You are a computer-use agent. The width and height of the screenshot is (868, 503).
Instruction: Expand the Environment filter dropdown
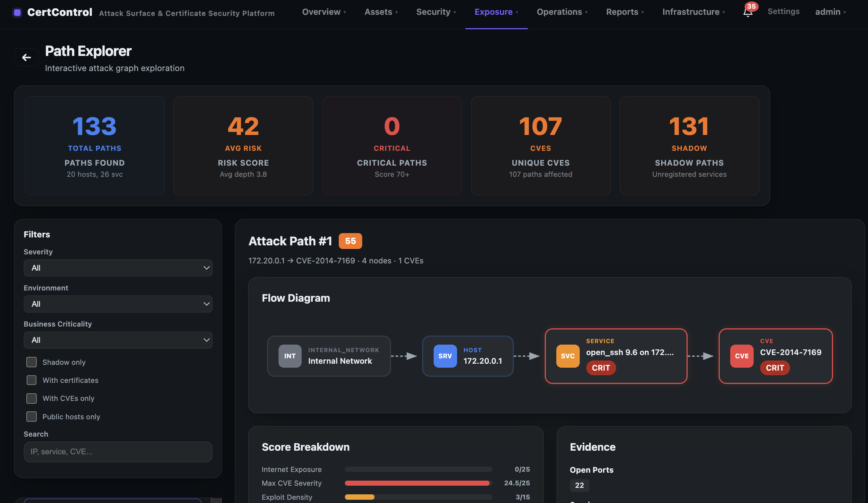[x=118, y=304]
